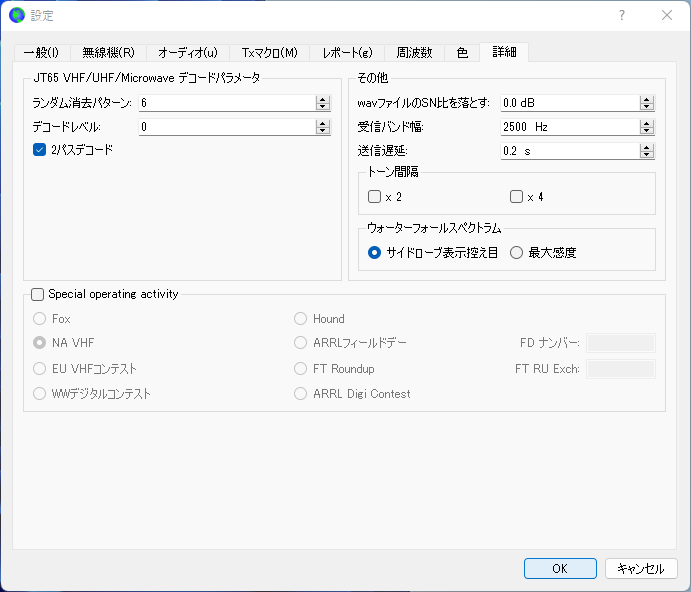Select the Hound radio button
The width and height of the screenshot is (691, 592).
[x=301, y=319]
